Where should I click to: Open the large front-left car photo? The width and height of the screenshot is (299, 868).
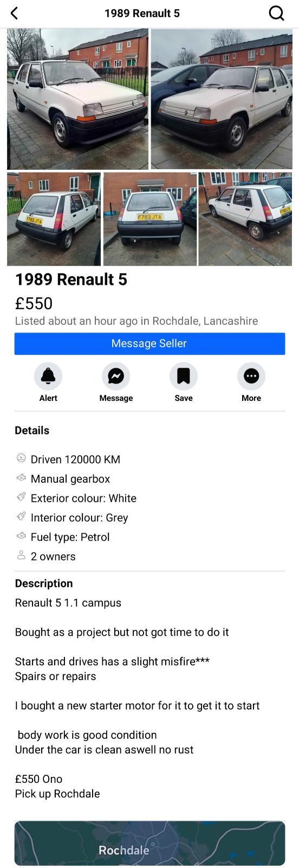(77, 99)
